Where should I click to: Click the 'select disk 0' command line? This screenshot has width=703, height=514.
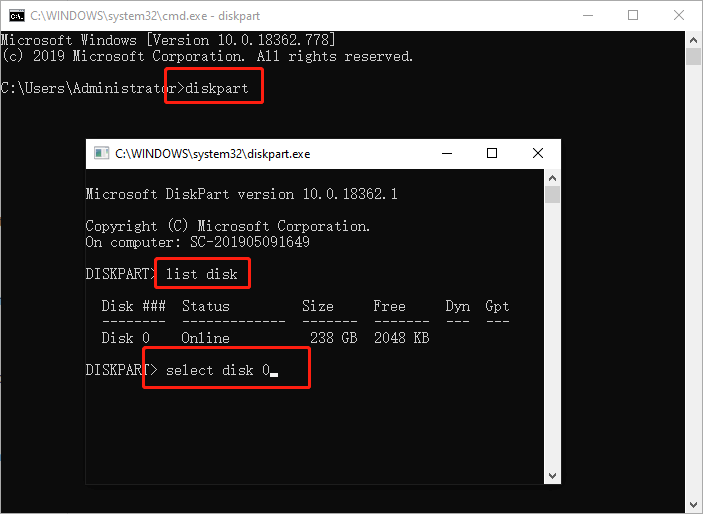[219, 370]
